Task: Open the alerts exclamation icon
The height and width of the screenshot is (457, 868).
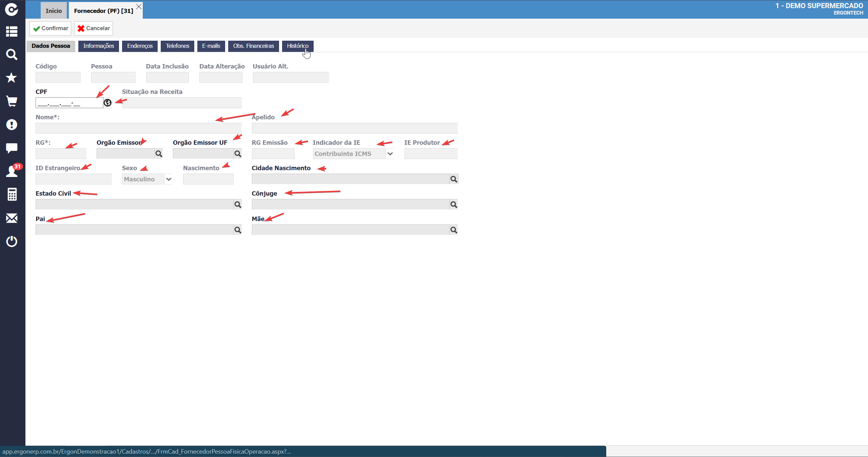Action: point(12,124)
